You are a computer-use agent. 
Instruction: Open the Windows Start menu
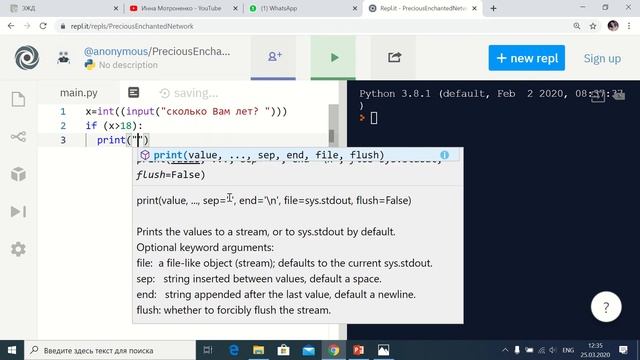click(x=12, y=350)
